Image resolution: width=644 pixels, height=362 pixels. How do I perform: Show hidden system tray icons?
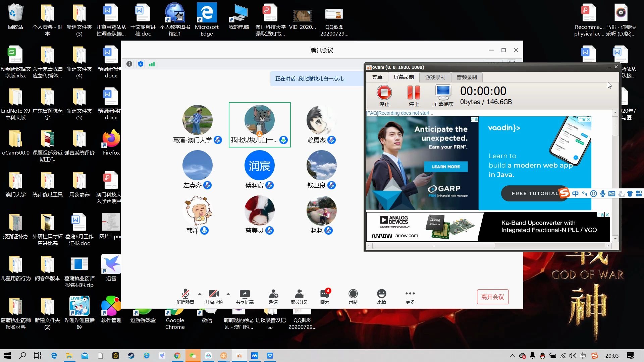[512, 356]
